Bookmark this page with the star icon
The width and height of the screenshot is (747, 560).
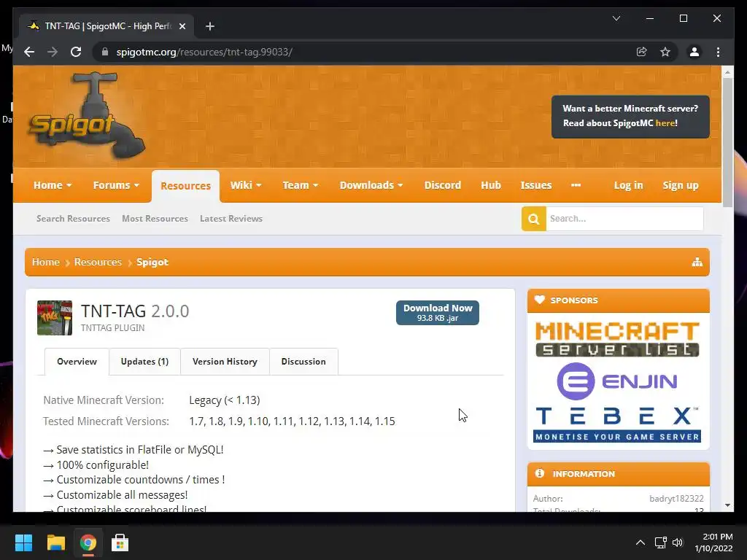[665, 52]
